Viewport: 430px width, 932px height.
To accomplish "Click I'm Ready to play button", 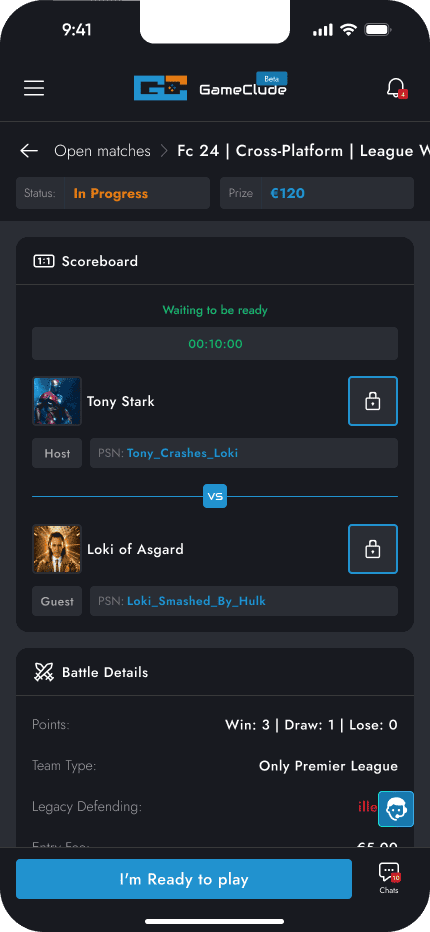I will [x=184, y=879].
